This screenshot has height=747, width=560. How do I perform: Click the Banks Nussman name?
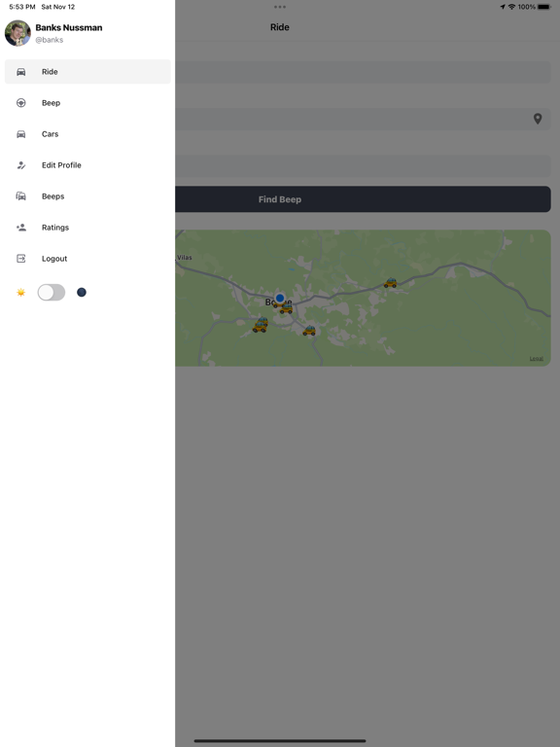(x=69, y=27)
